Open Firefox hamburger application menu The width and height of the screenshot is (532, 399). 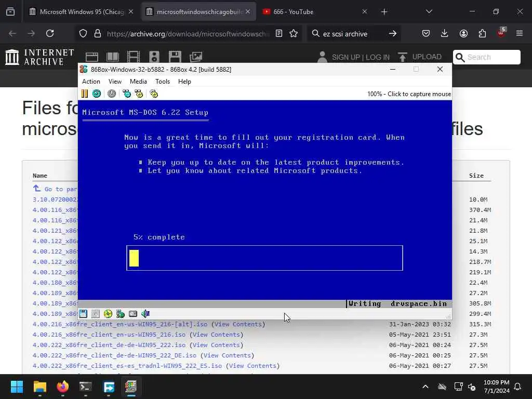(520, 33)
